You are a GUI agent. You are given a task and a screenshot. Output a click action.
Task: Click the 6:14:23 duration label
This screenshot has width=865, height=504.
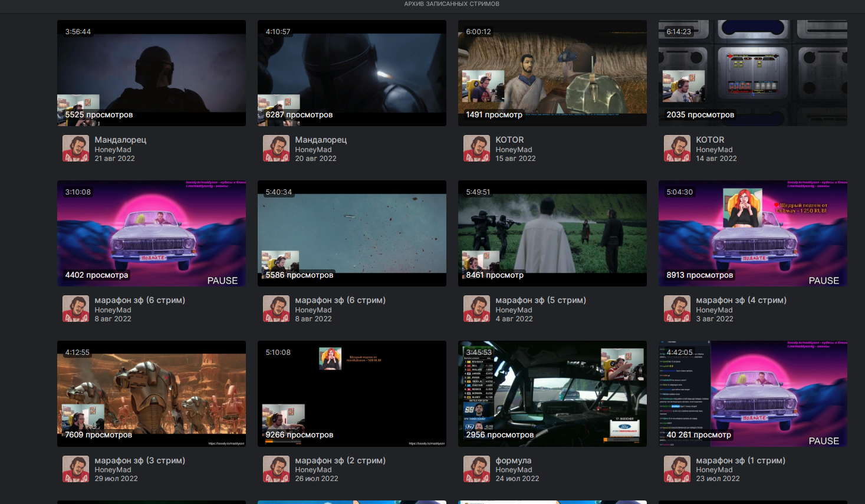click(x=679, y=32)
